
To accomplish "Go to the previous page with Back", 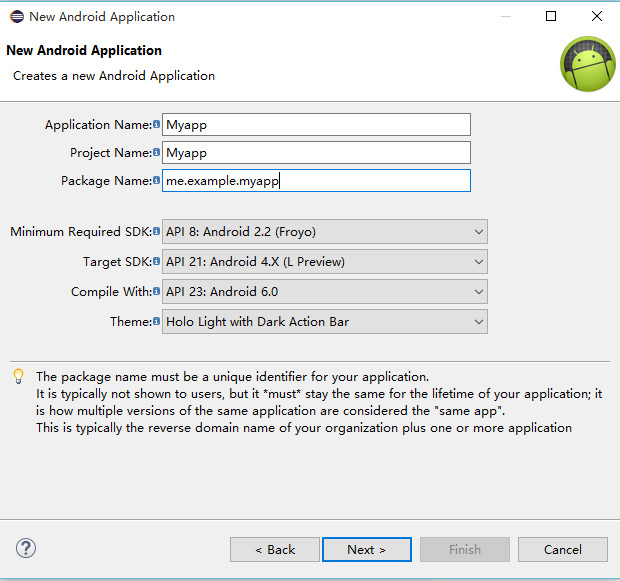I will click(x=275, y=549).
